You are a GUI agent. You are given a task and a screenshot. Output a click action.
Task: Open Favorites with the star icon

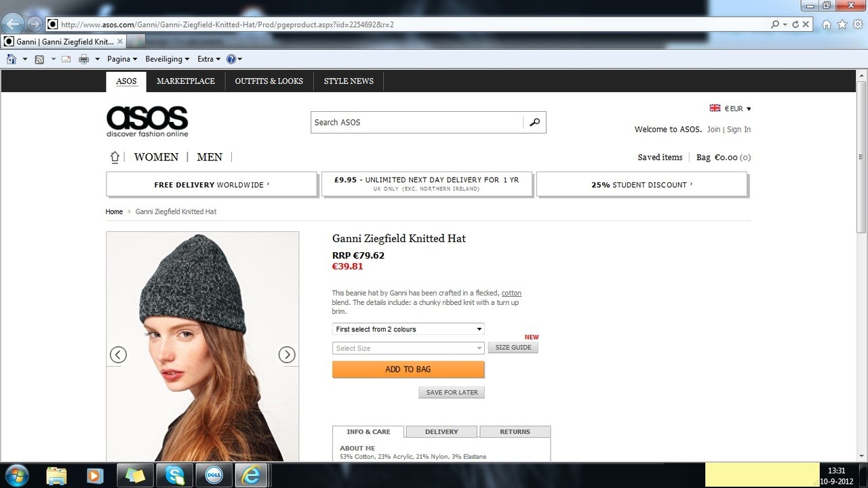click(842, 24)
